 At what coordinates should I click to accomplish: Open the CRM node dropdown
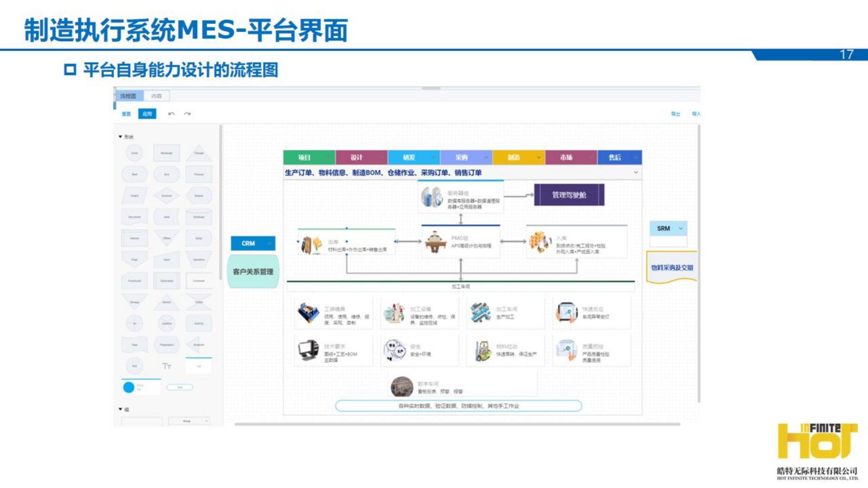(x=269, y=244)
